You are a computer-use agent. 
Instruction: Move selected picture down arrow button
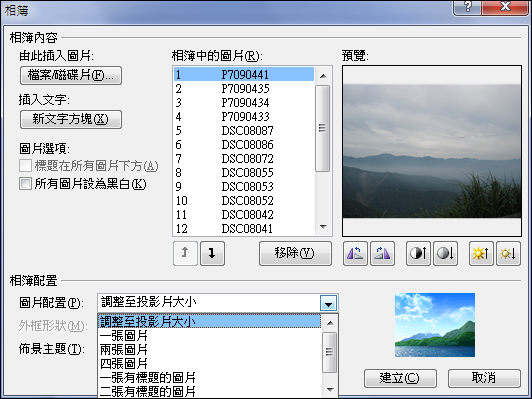[x=212, y=253]
